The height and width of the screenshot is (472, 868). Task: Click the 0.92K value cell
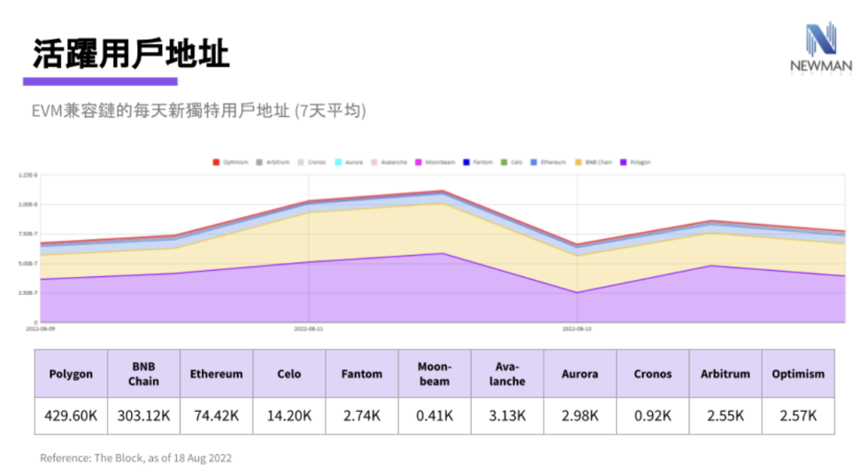coord(653,415)
